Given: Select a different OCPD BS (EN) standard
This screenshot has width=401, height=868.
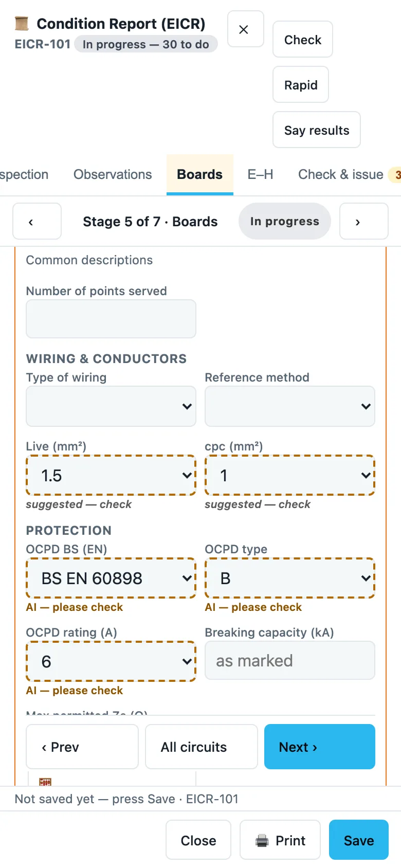Looking at the screenshot, I should tap(111, 578).
